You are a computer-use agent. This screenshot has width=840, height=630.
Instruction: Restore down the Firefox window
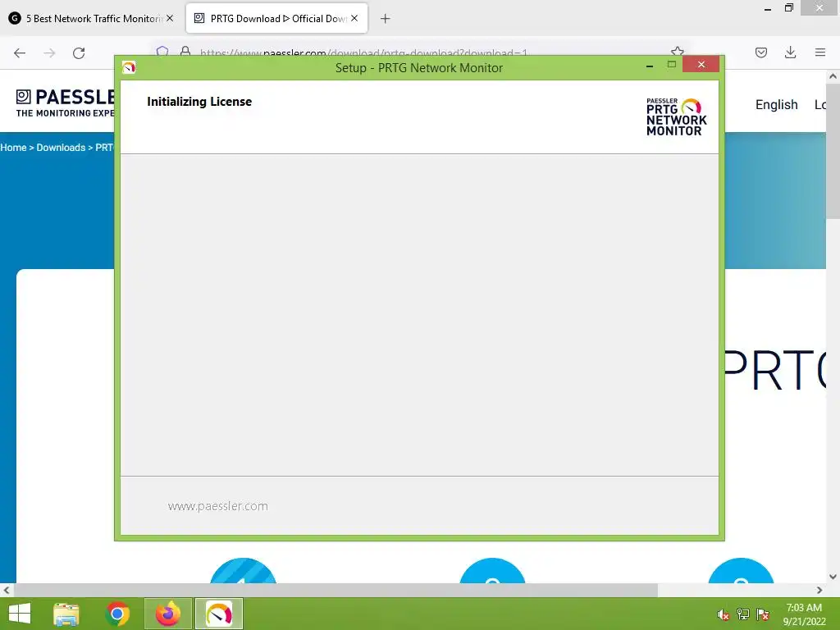(x=788, y=8)
